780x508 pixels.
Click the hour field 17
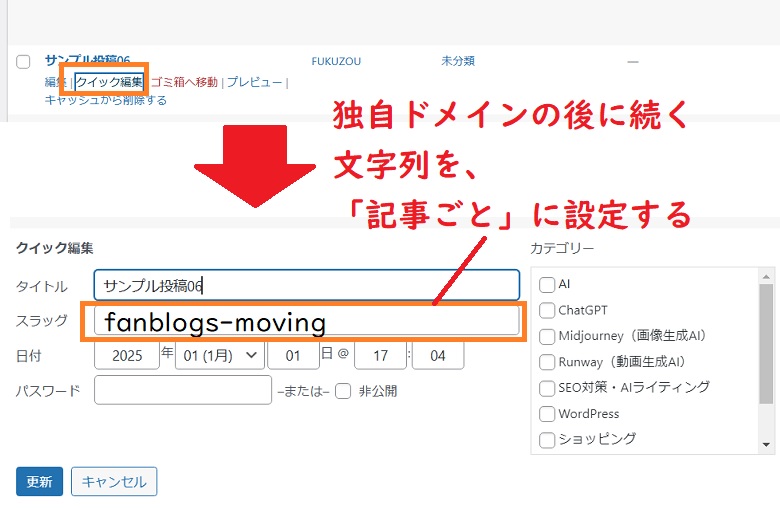pos(381,355)
